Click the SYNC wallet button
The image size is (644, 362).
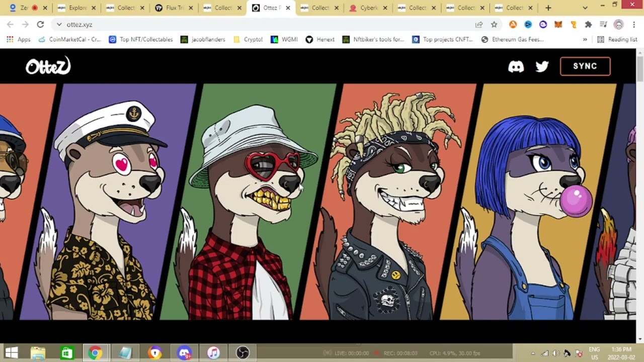click(x=585, y=66)
